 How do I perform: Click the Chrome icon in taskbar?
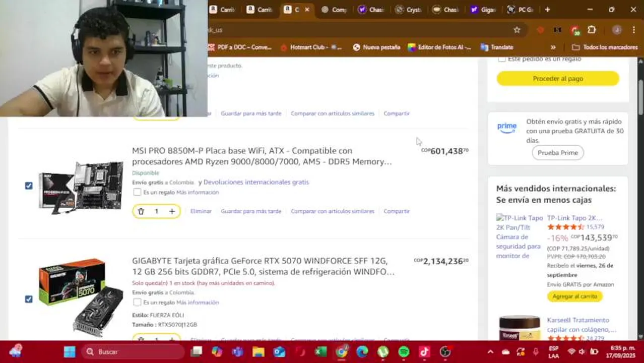click(x=342, y=351)
